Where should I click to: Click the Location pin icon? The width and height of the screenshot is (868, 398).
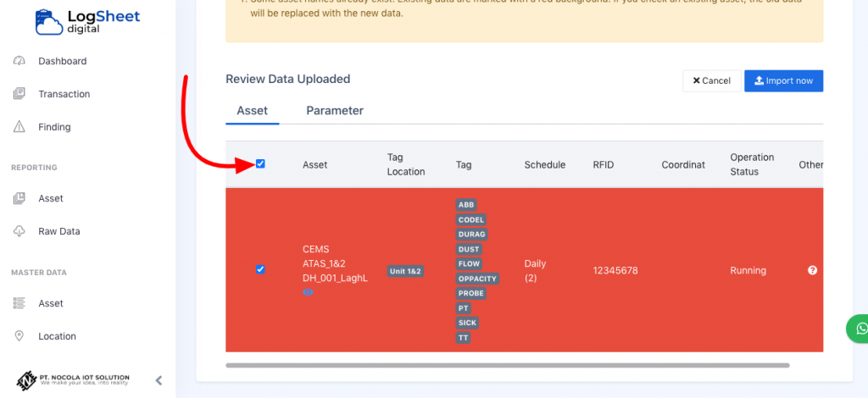[19, 336]
